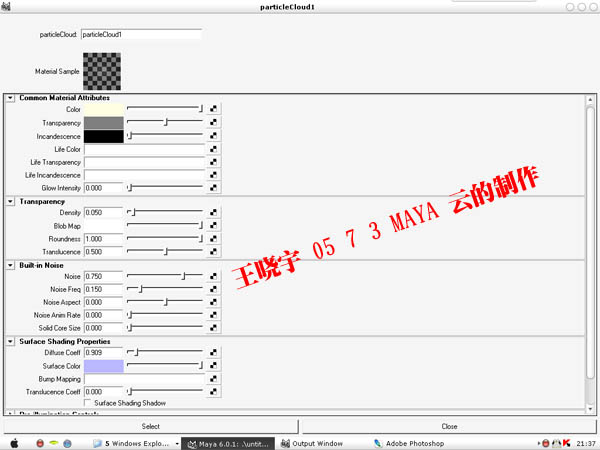This screenshot has width=600, height=450.
Task: Click the Material Sample checker thumbnail
Action: [102, 71]
